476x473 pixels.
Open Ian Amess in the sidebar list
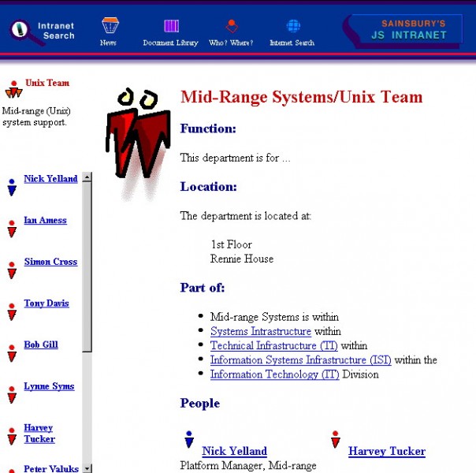45,221
